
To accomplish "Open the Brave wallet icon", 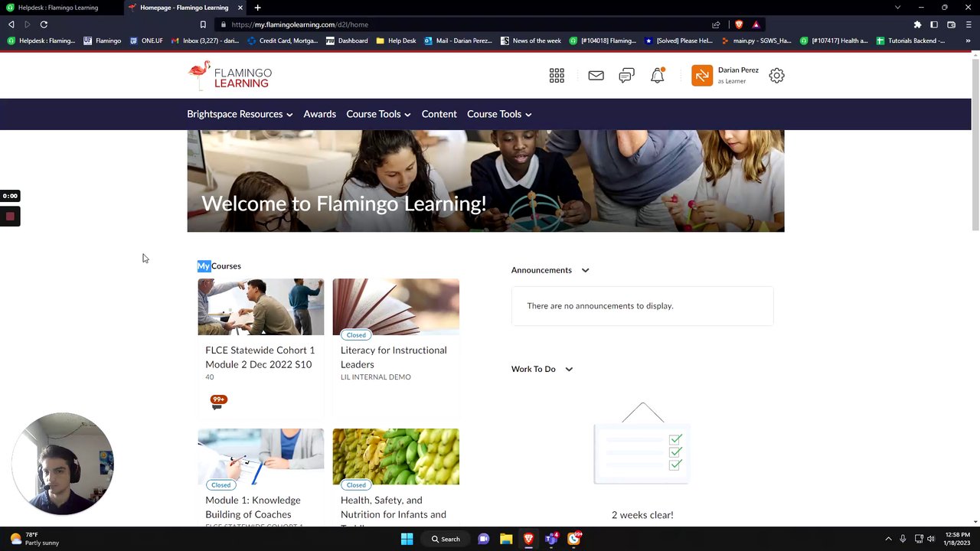I will [952, 24].
